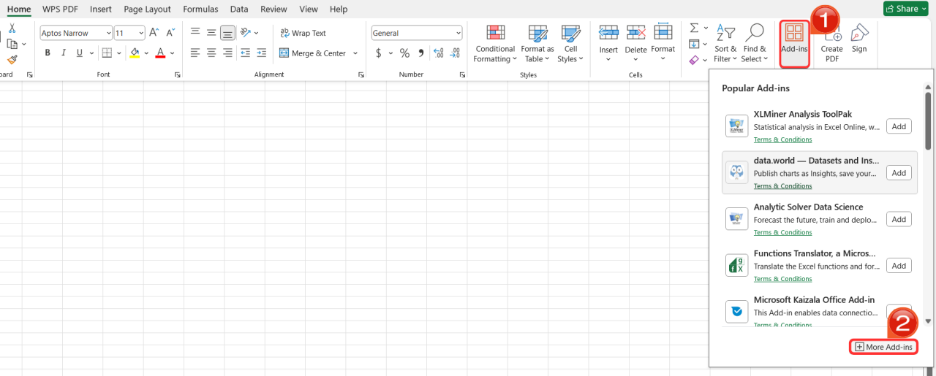
Task: Click the add-ins list scrollbar
Action: pyautogui.click(x=928, y=121)
